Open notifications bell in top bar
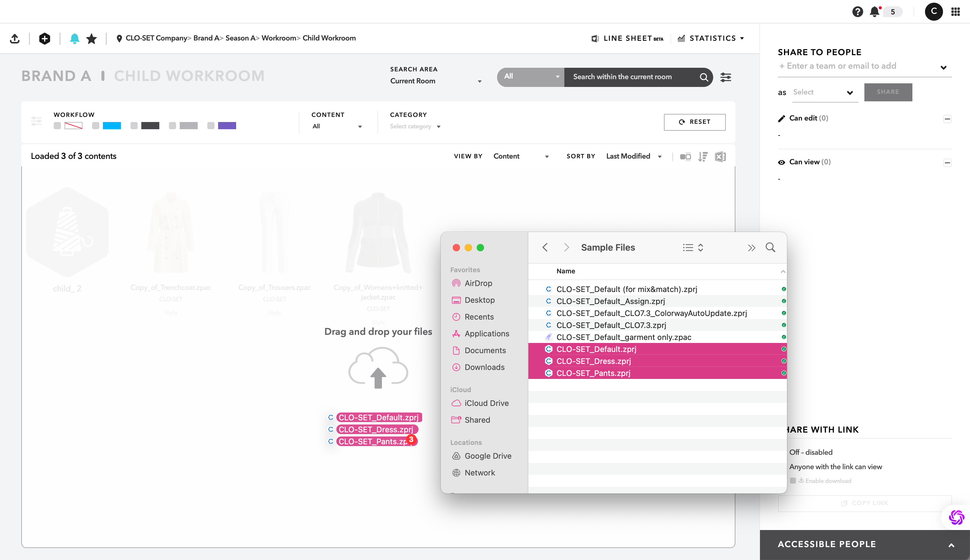 pos(875,11)
